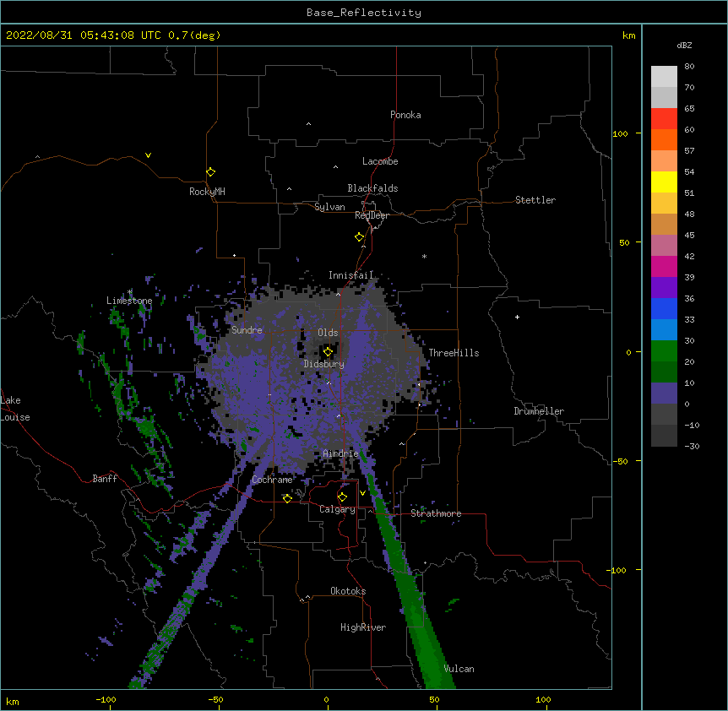
Task: Click the white asterisk above Limestone label
Action: 130,292
